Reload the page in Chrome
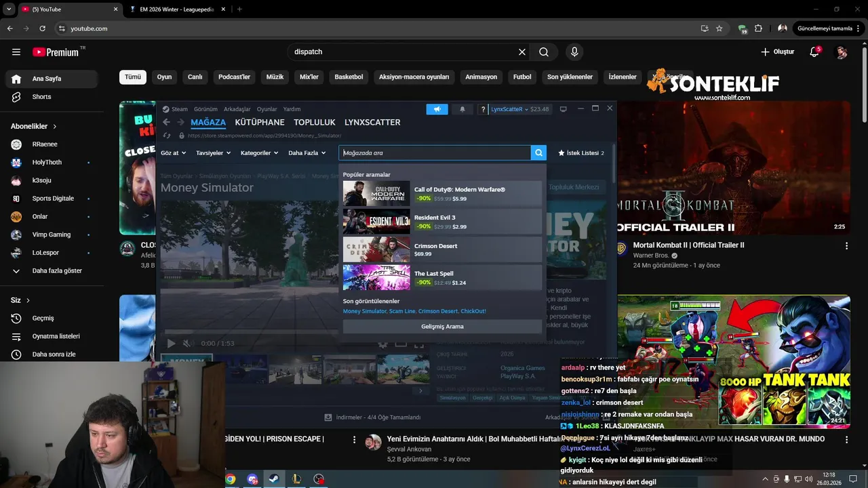 [42, 28]
